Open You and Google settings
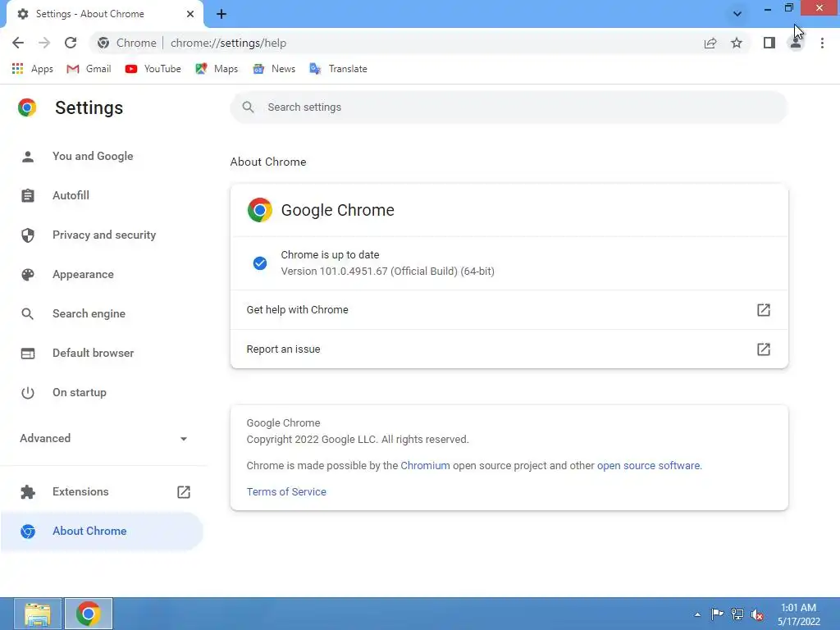 [x=93, y=156]
